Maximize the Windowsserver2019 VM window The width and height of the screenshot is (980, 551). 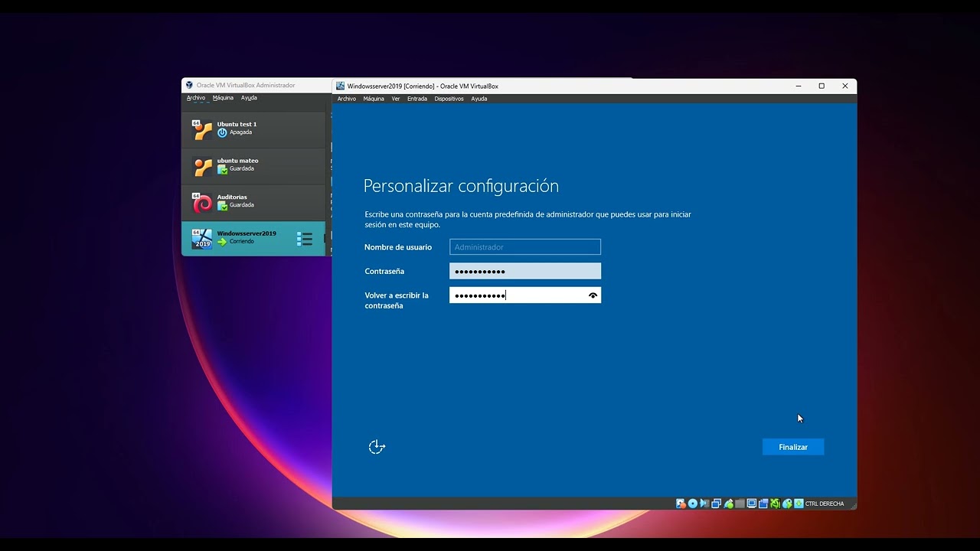click(822, 86)
